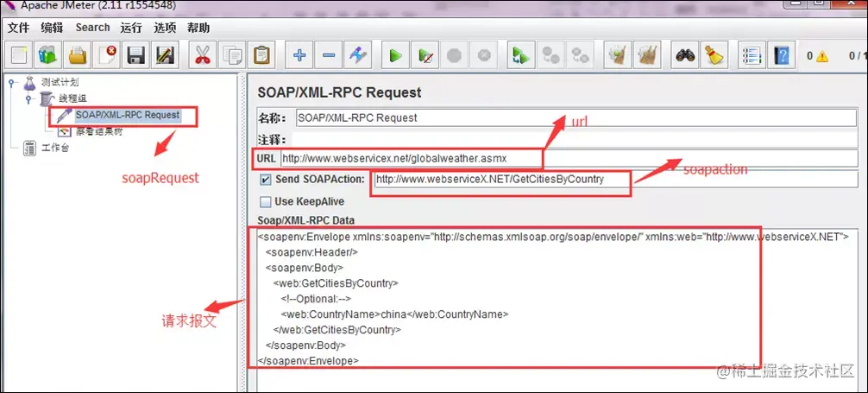Clear results with single broom icon
868x393 pixels.
[x=617, y=55]
